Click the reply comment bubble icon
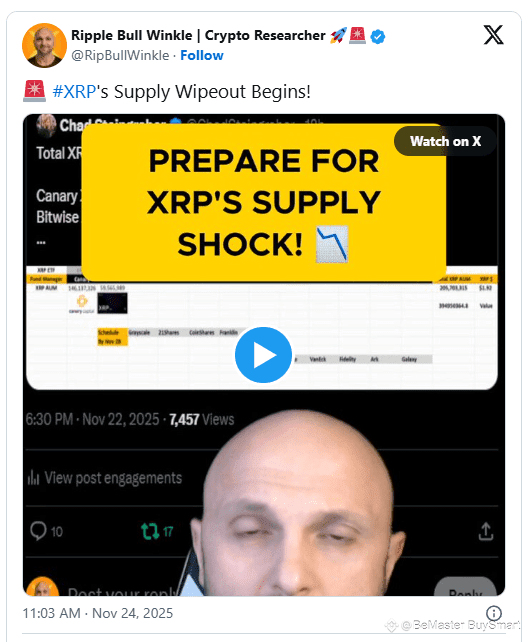 [x=38, y=531]
